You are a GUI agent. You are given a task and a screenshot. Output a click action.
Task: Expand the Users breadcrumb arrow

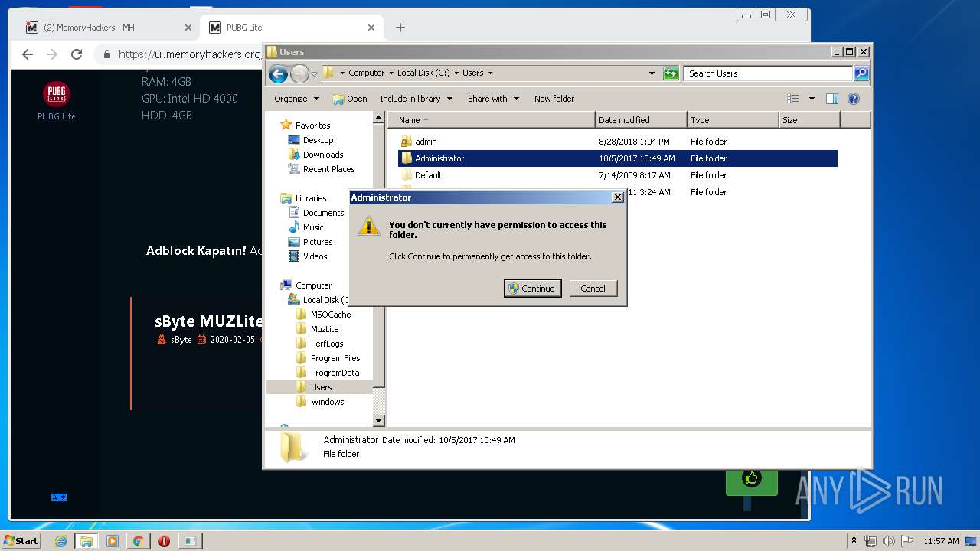(x=490, y=73)
